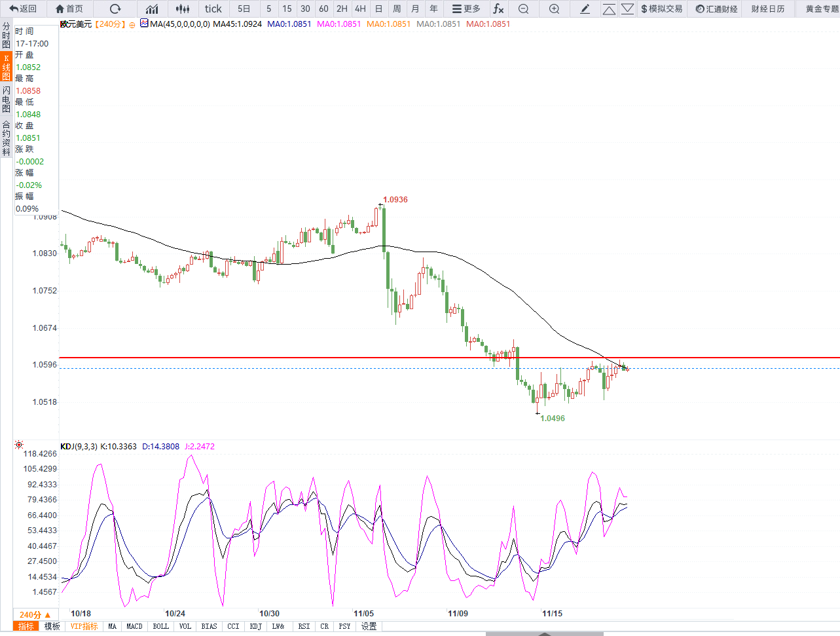Zoom out using the minus magnifier
Viewport: 840px width, 636px height.
(x=523, y=9)
